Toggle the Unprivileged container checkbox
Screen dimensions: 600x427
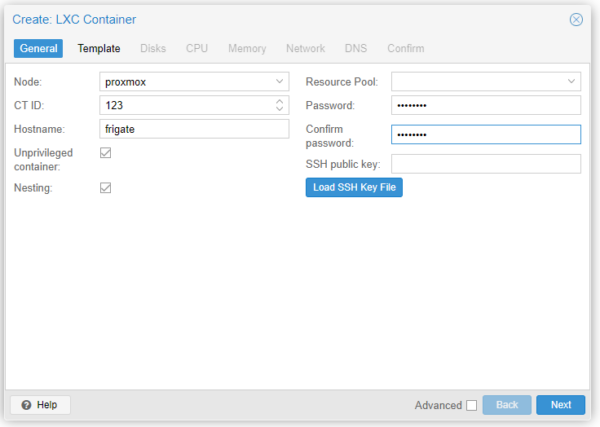pyautogui.click(x=106, y=153)
